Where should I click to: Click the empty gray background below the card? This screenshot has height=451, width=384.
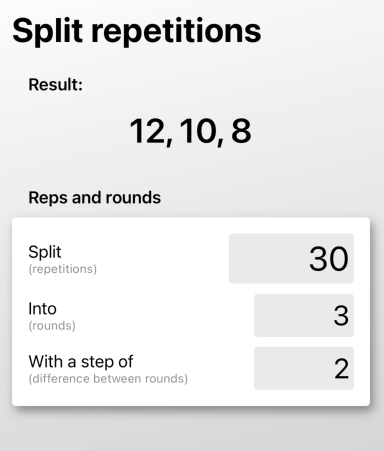192,430
